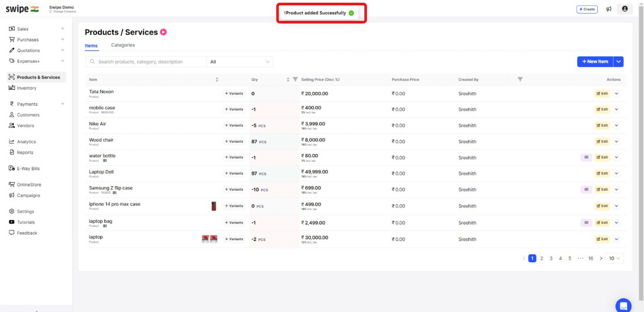Viewport: 644px width, 312px height.
Task: Switch to the Categories tab
Action: pyautogui.click(x=123, y=45)
